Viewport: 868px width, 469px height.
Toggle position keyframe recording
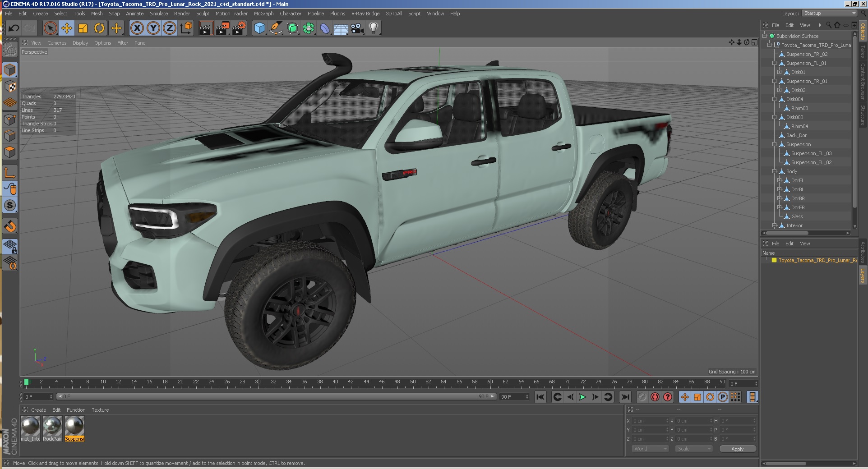(x=684, y=397)
